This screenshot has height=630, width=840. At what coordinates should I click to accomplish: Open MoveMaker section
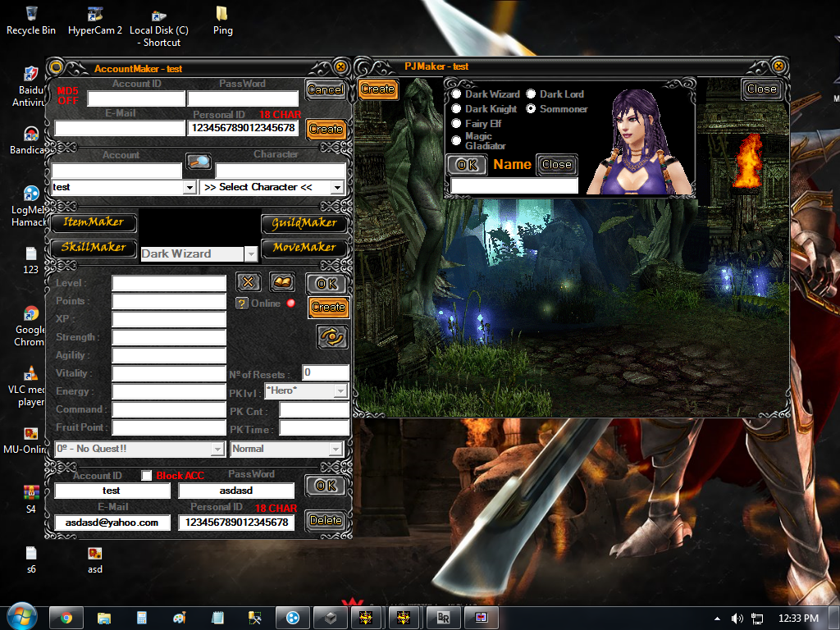pos(304,248)
